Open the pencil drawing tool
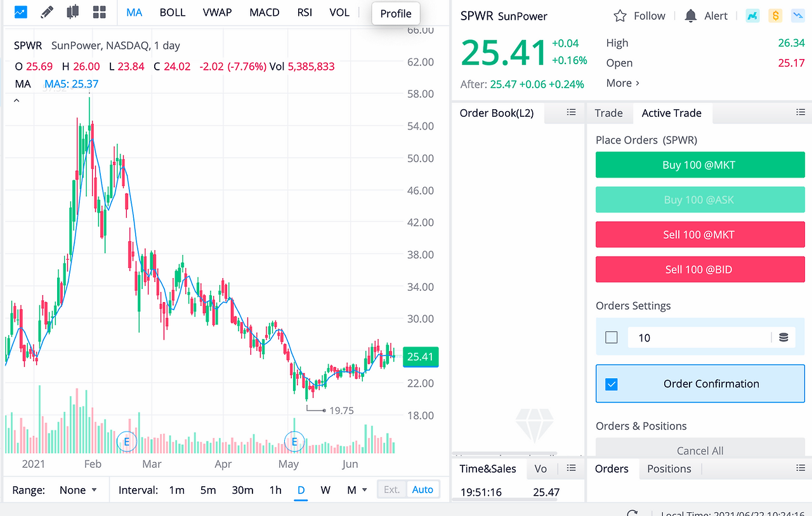Screen dimensions: 812x516 coord(47,12)
